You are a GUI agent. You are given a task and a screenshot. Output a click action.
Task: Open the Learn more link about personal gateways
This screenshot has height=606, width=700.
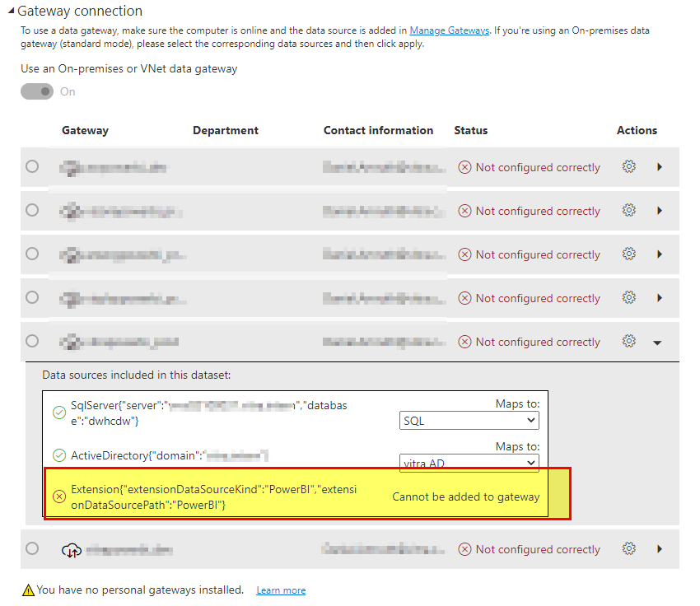[x=281, y=590]
